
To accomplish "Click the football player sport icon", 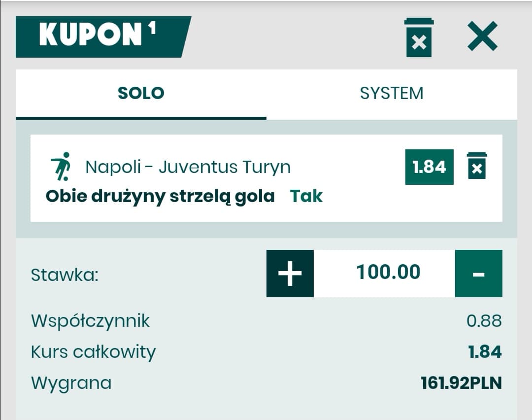I will pyautogui.click(x=61, y=167).
